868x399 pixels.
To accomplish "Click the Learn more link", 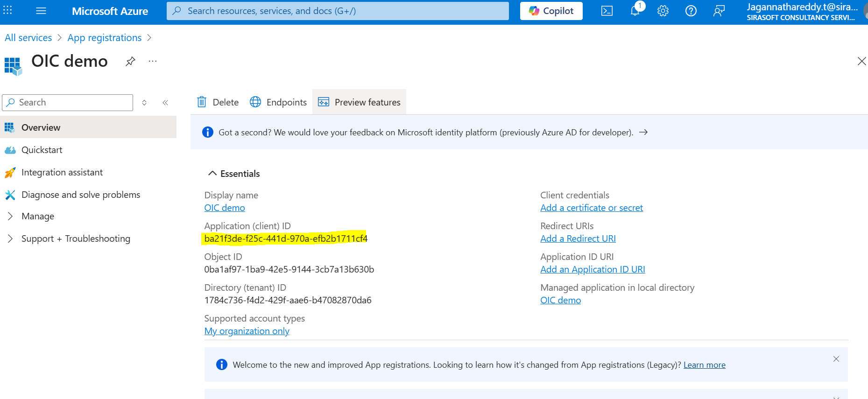I will pyautogui.click(x=705, y=365).
